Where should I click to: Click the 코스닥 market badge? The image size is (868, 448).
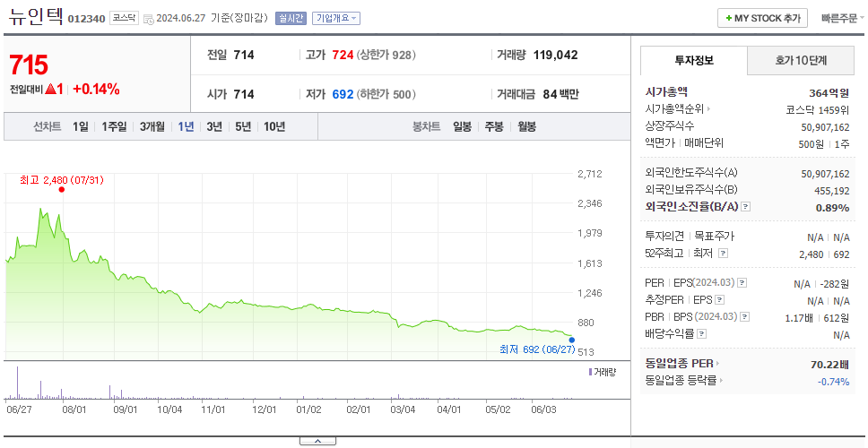tap(124, 18)
